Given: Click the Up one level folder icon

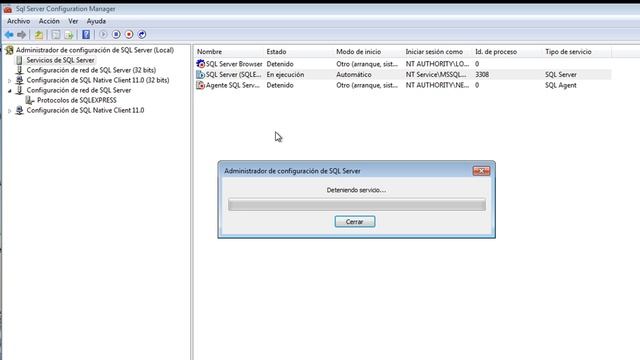Looking at the screenshot, I should pyautogui.click(x=39, y=35).
